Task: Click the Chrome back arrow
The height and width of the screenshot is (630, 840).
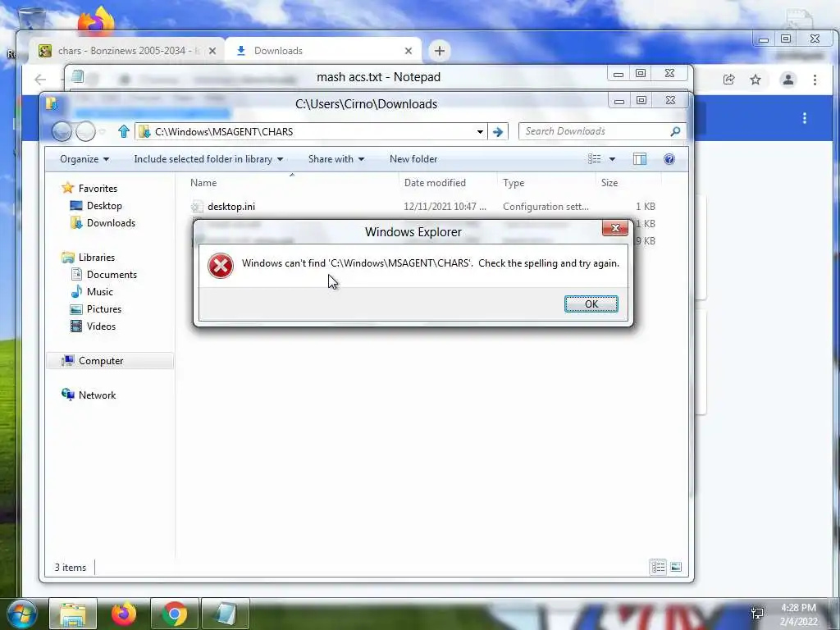Action: [x=40, y=80]
